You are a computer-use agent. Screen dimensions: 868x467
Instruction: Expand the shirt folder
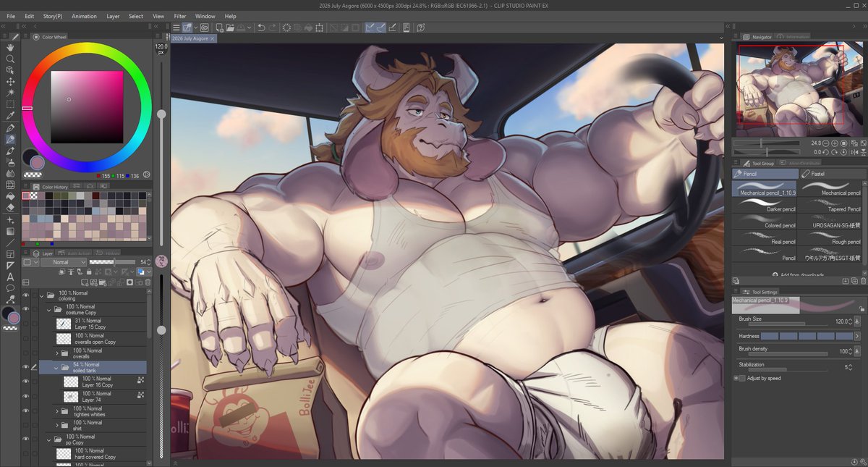(x=56, y=425)
